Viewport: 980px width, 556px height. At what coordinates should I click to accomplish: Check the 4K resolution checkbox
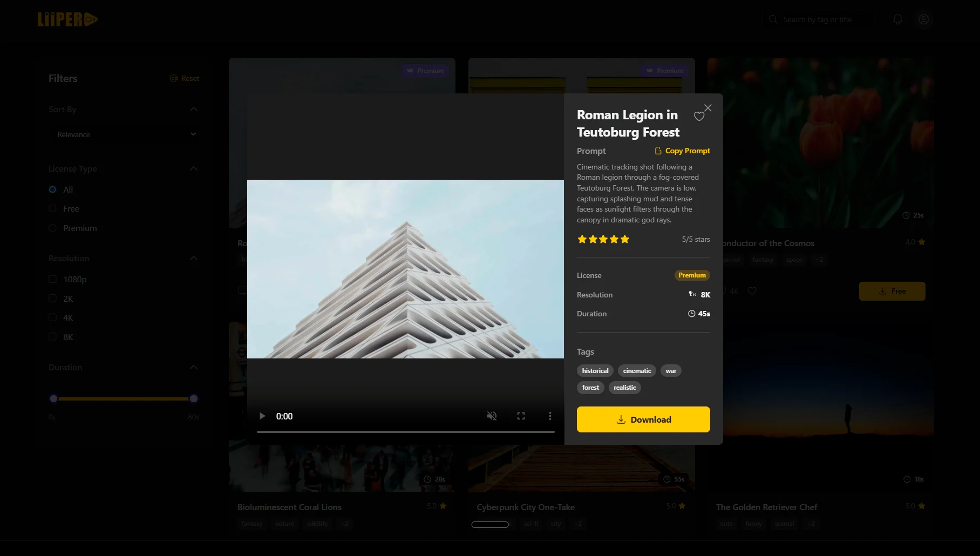(52, 318)
